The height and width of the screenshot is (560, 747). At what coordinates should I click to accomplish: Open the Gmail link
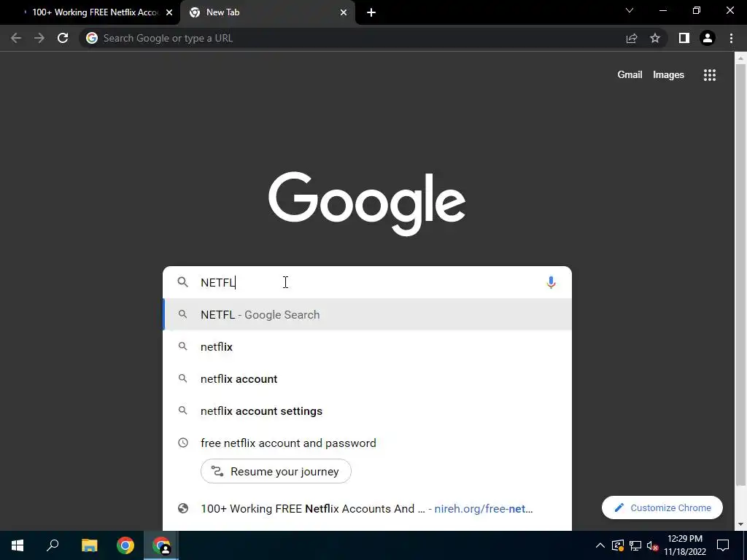[x=630, y=75]
